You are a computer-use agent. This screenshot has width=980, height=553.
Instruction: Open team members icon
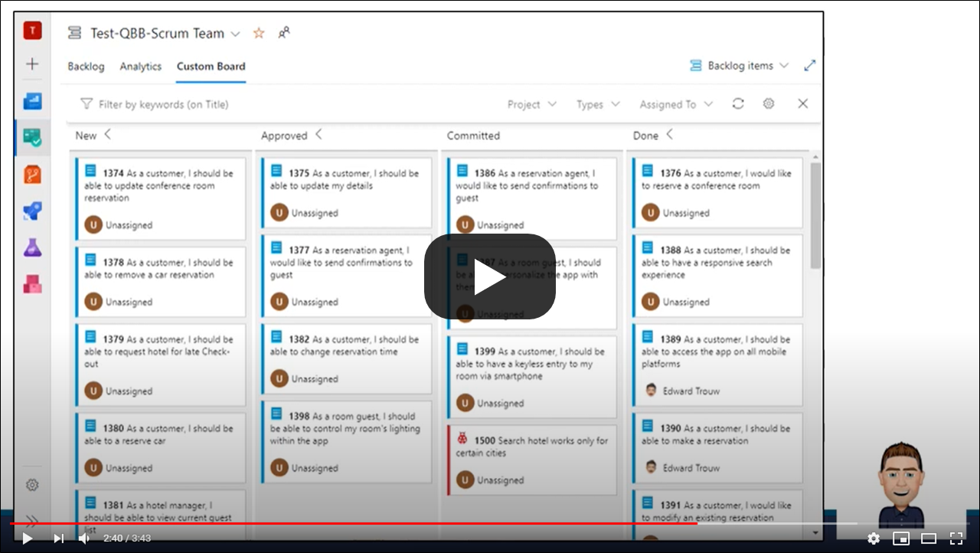tap(283, 33)
